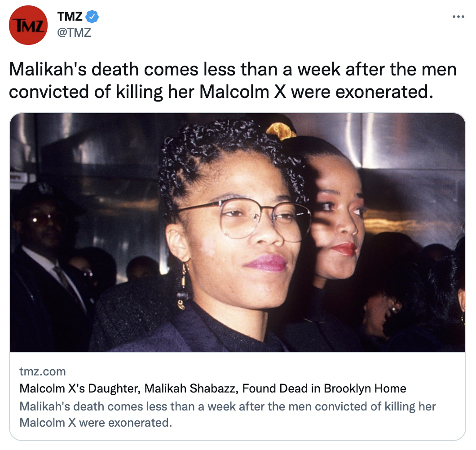Open the TMZ display name profile link
476x450 pixels.
(70, 17)
